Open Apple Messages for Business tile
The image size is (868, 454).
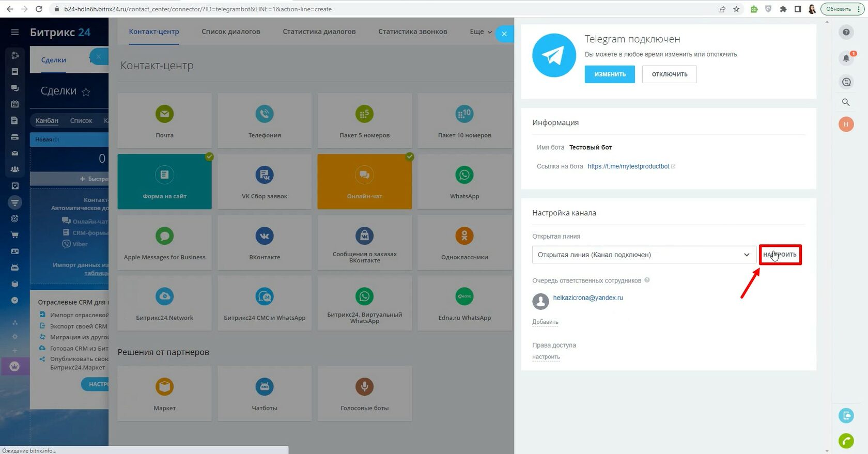(164, 242)
